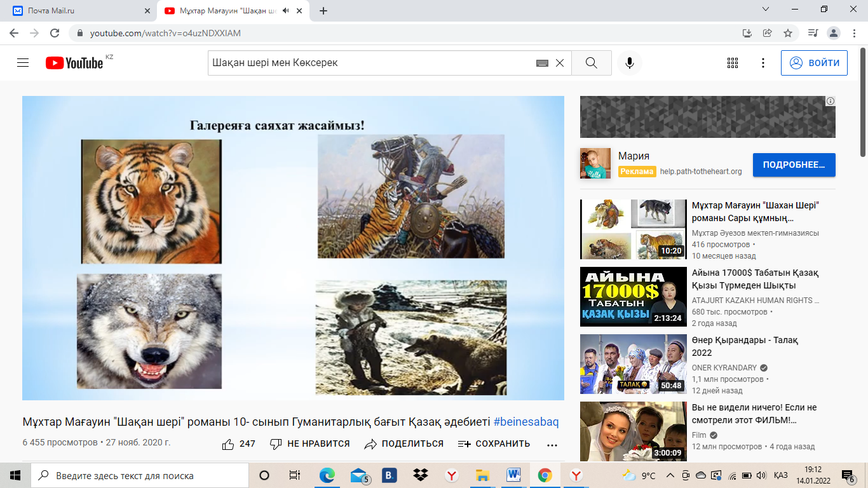Click the Windows taskbar search box
The image size is (868, 488).
(140, 475)
